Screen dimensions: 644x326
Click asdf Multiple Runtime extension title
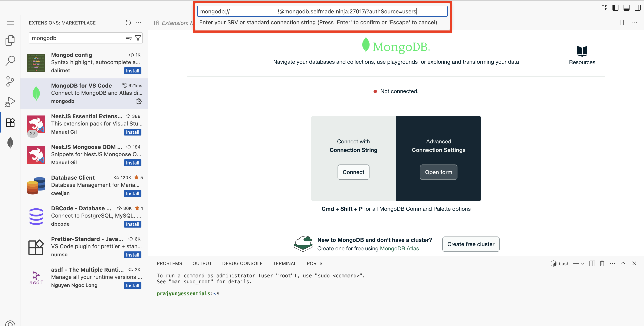(88, 270)
